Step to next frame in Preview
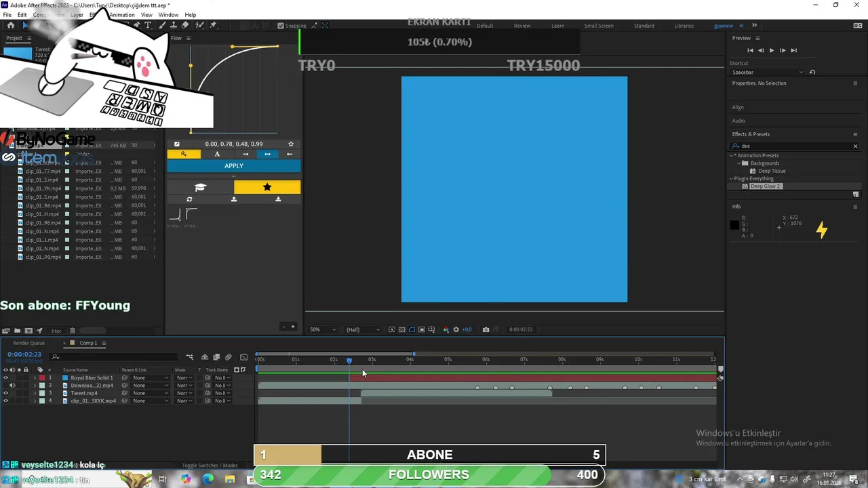 tap(783, 50)
